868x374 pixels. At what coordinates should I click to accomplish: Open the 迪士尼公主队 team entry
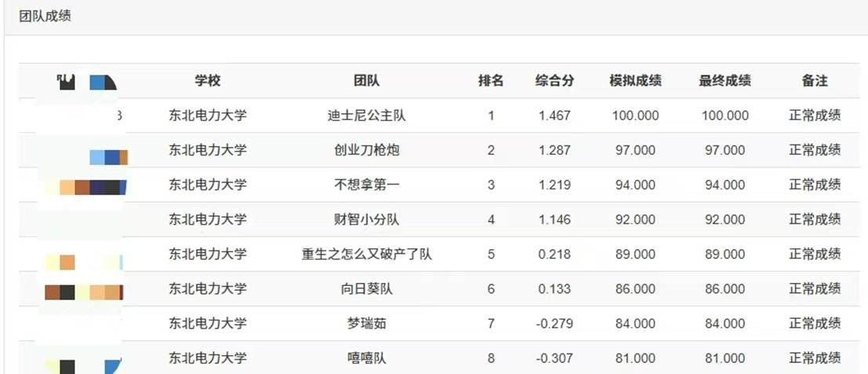tap(367, 115)
